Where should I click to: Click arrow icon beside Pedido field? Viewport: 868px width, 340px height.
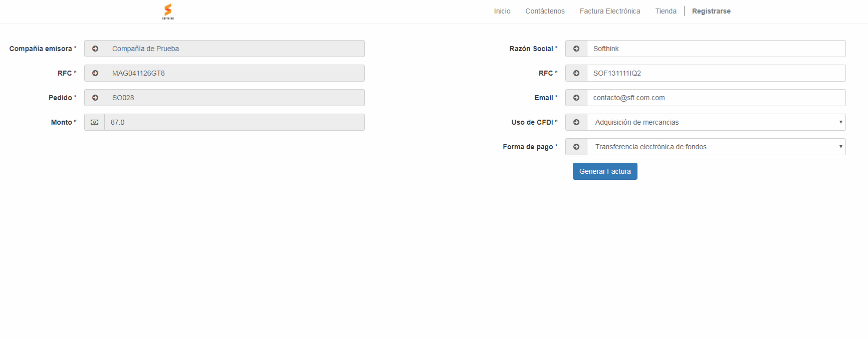pyautogui.click(x=95, y=98)
